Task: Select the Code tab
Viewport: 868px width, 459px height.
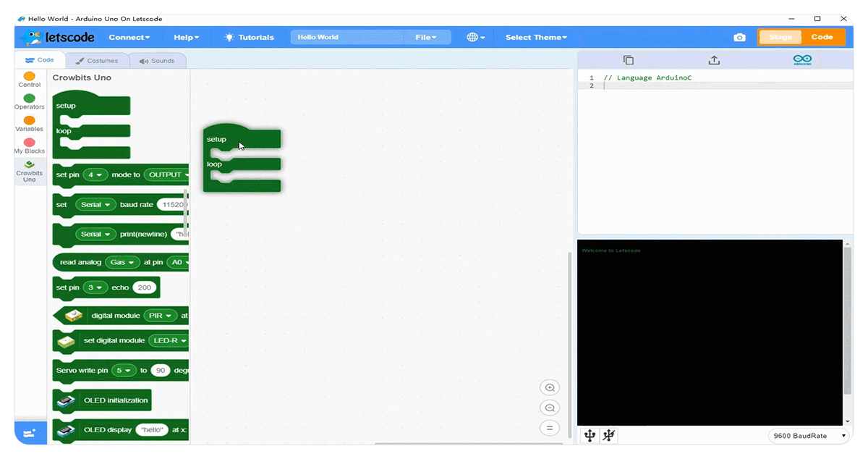Action: click(x=40, y=60)
